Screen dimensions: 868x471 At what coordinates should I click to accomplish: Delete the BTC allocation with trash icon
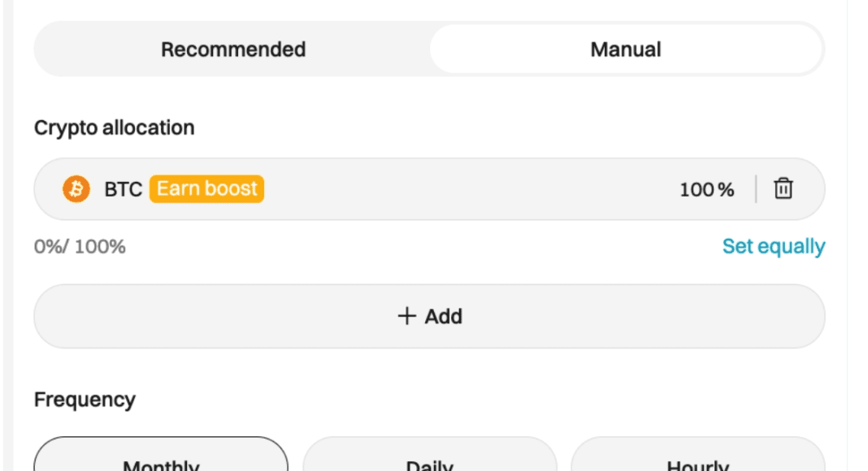783,189
